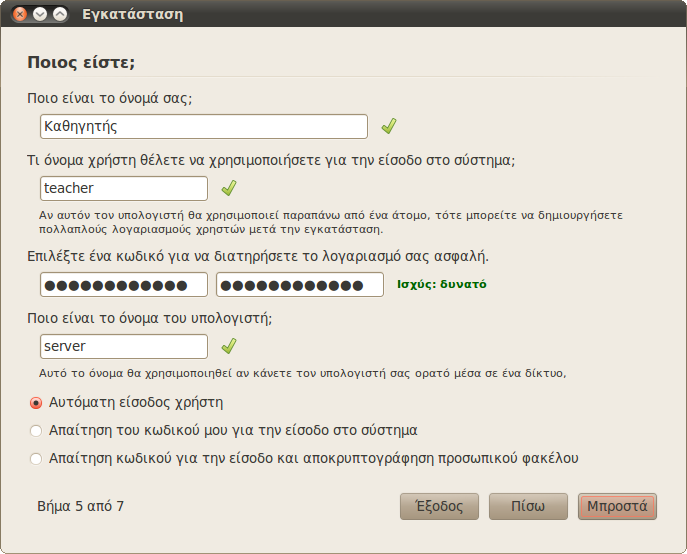This screenshot has width=687, height=554.
Task: Focus the full name field containing Καθηγητής
Action: [x=204, y=126]
